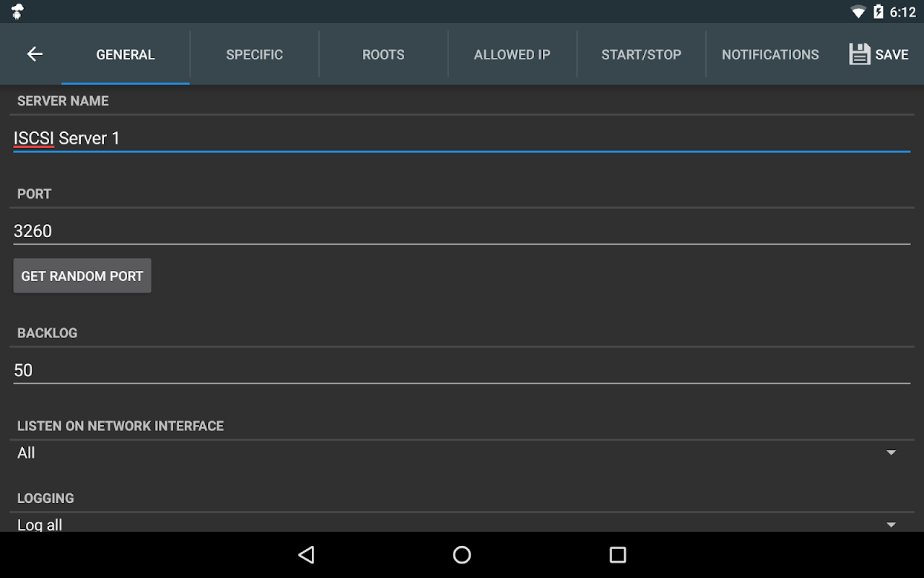Click the Save text button
The height and width of the screenshot is (578, 924).
click(x=892, y=54)
